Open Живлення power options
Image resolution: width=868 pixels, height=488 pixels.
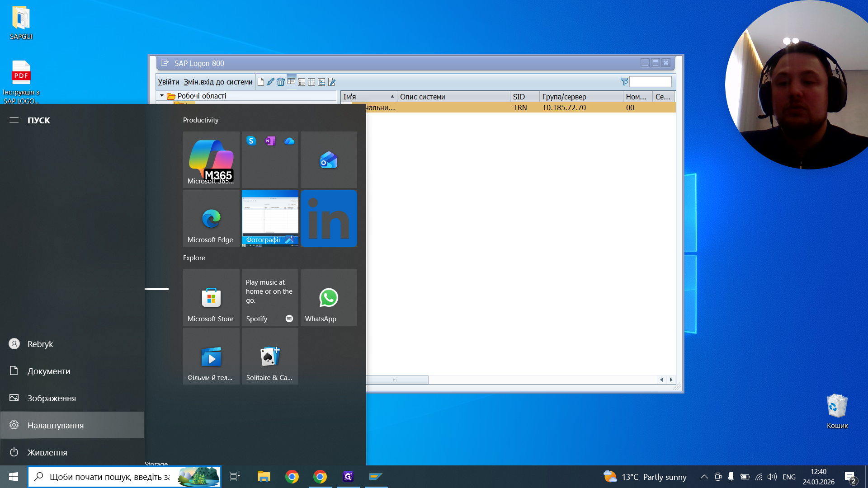(x=72, y=452)
